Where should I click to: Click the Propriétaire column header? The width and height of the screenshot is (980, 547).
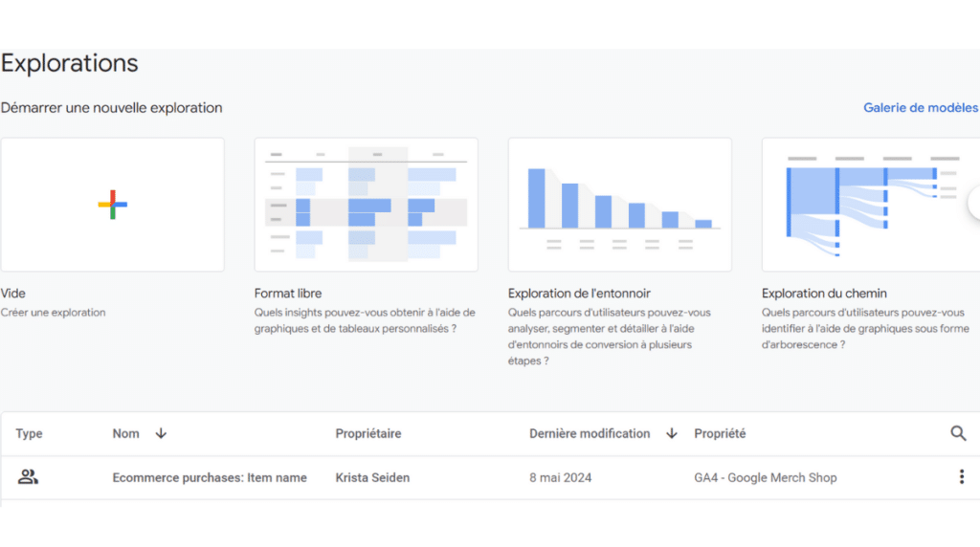point(368,433)
